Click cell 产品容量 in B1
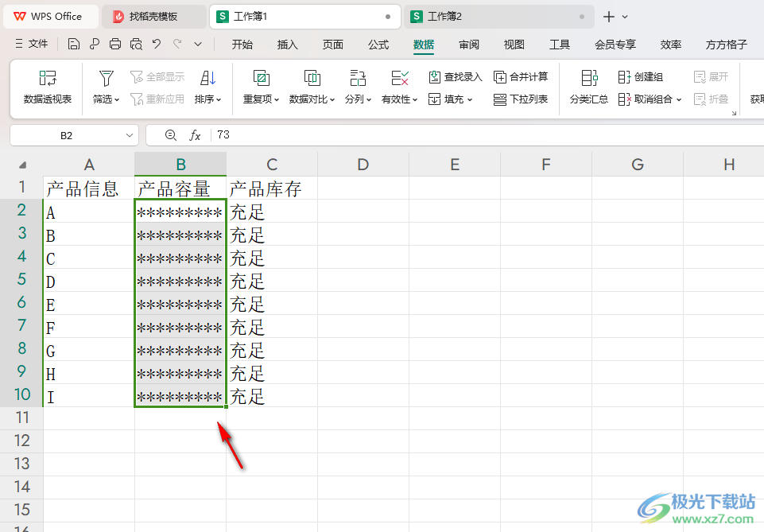This screenshot has height=532, width=764. point(180,188)
